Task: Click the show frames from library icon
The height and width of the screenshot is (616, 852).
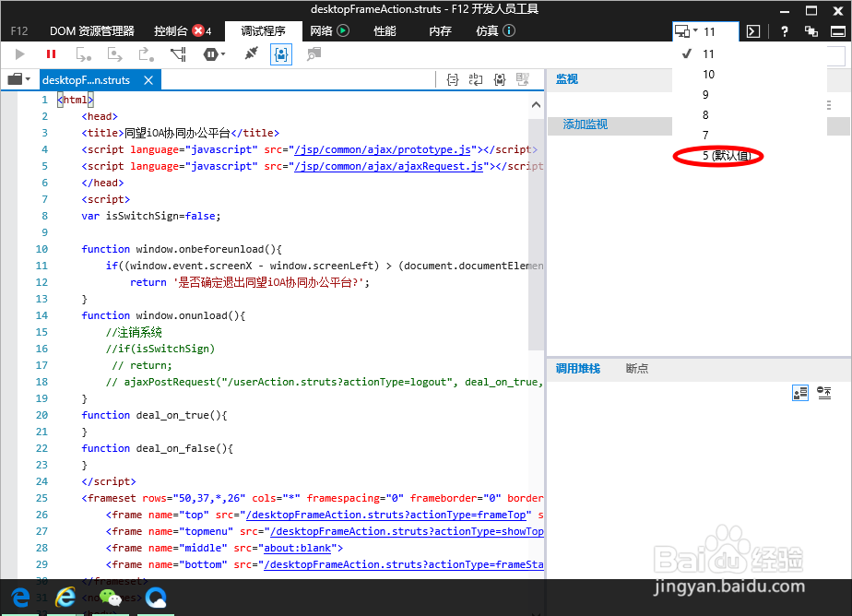Action: pyautogui.click(x=799, y=393)
